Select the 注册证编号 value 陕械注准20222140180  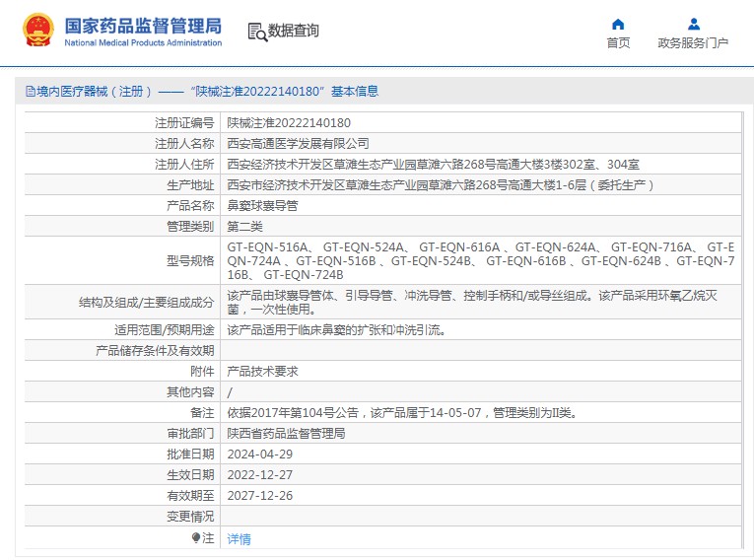pyautogui.click(x=289, y=123)
